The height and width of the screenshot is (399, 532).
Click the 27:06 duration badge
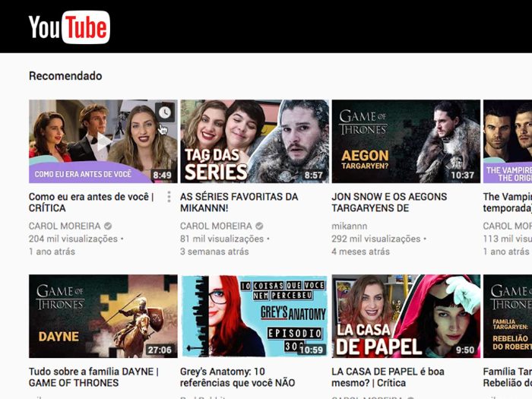coord(160,350)
